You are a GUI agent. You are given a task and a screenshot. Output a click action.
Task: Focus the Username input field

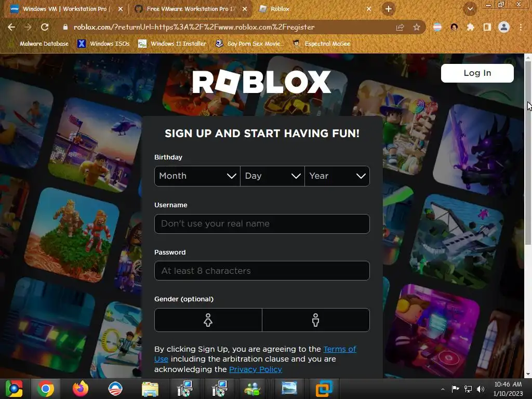(262, 224)
